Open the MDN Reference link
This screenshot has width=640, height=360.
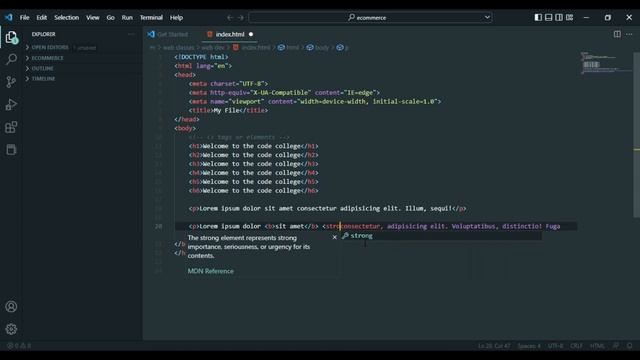pos(211,271)
